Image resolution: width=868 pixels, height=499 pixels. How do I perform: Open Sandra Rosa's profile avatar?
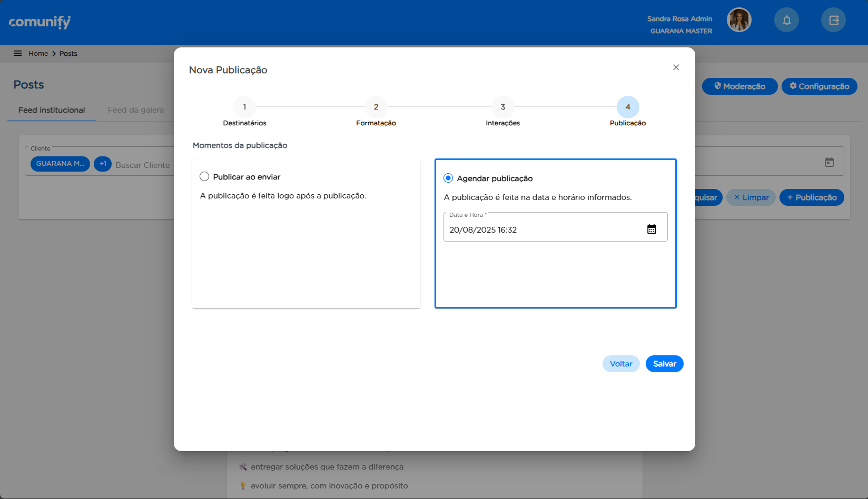739,20
